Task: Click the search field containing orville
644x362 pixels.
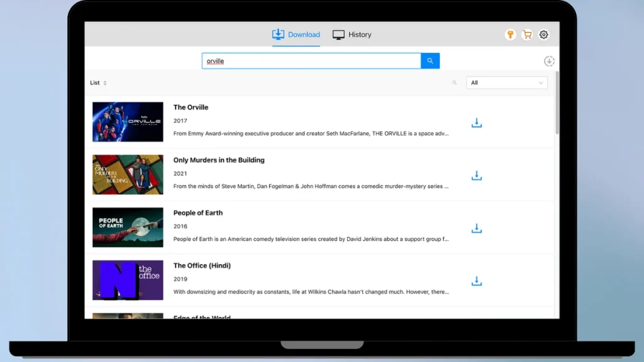Action: pos(311,61)
